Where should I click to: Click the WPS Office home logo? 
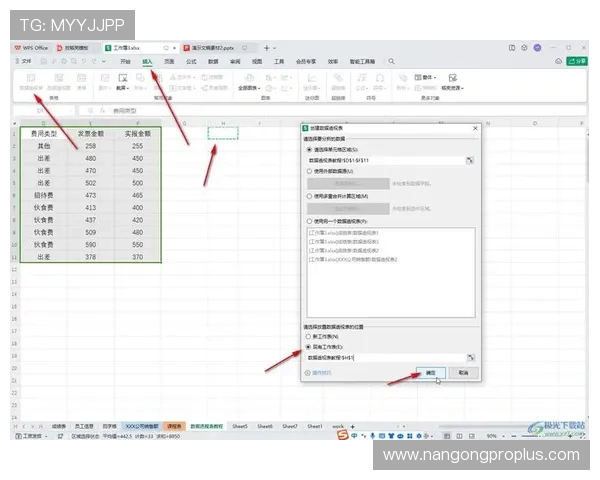pyautogui.click(x=31, y=48)
